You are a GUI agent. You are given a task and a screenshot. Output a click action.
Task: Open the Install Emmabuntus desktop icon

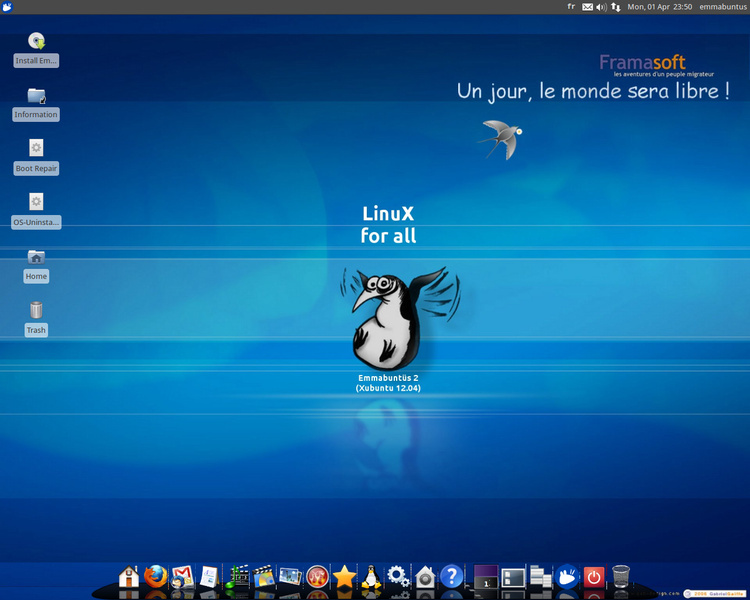36,41
